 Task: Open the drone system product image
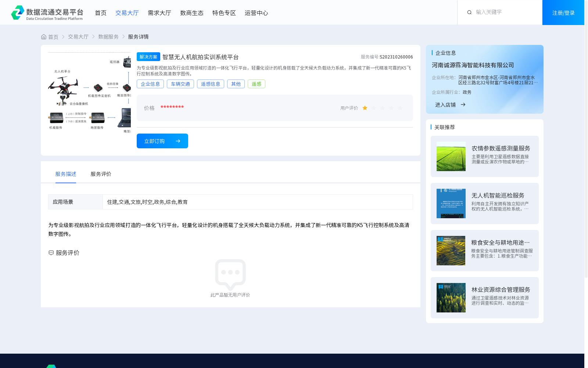[90, 93]
